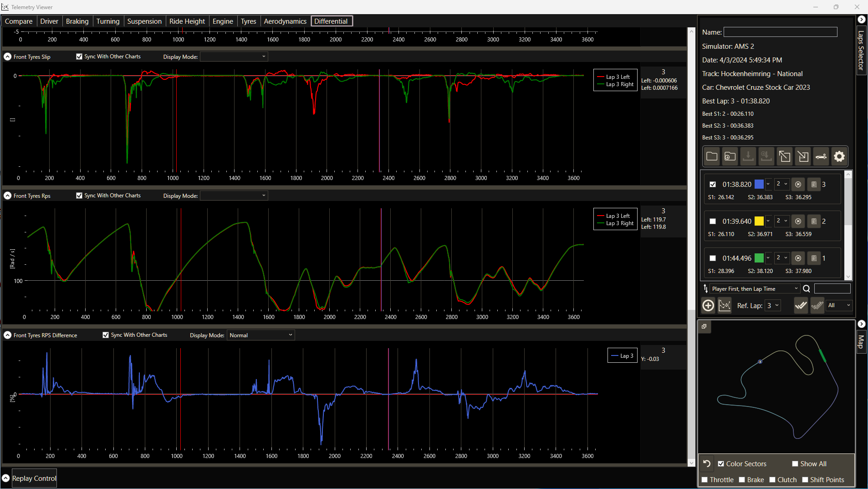Switch to the Ride Height tab
This screenshot has height=489, width=868.
[187, 21]
